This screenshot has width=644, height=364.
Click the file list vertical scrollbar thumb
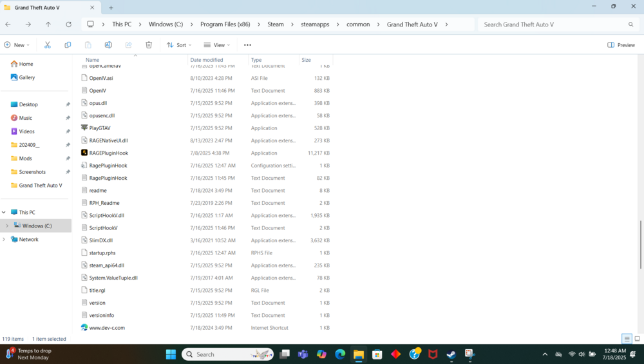(640, 245)
